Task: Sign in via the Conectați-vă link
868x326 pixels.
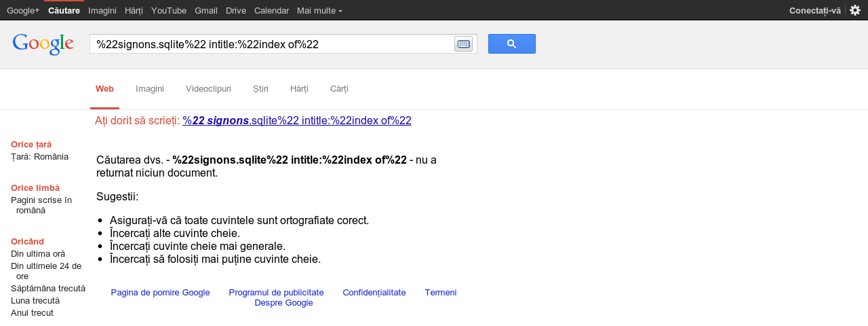Action: 815,10
